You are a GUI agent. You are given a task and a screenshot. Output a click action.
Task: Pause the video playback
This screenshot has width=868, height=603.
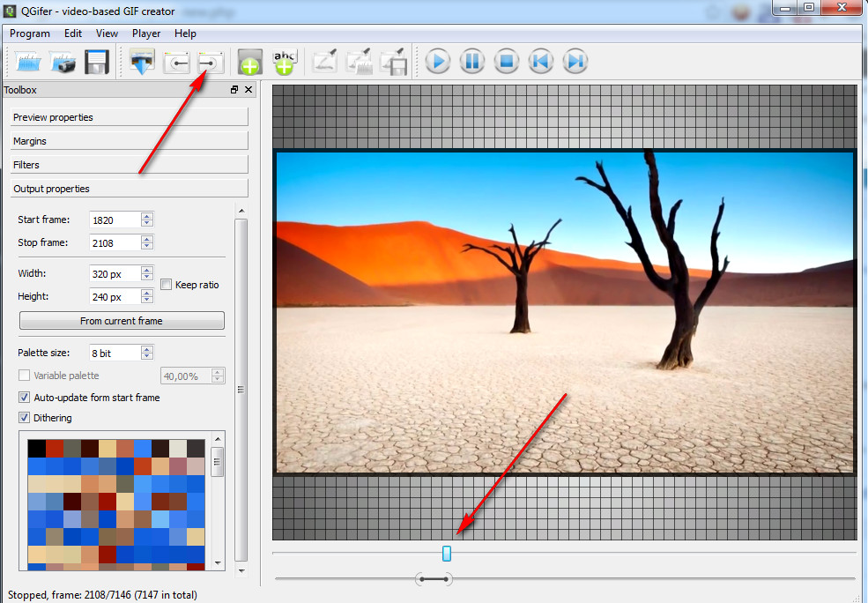point(471,62)
